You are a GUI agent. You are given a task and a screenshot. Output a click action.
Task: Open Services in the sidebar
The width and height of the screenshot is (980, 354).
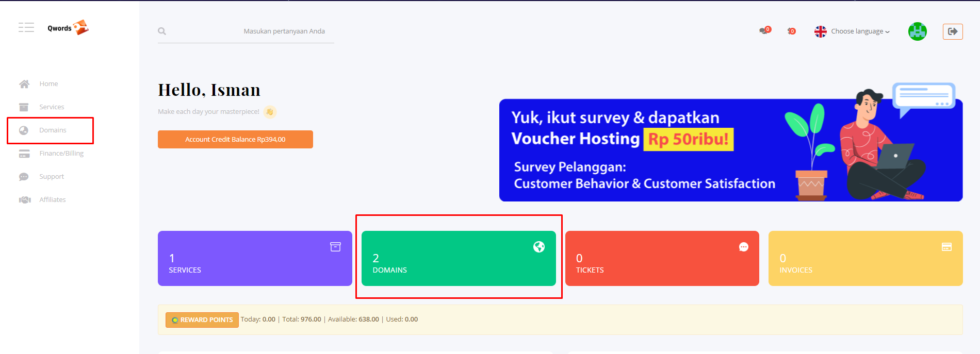[x=52, y=107]
